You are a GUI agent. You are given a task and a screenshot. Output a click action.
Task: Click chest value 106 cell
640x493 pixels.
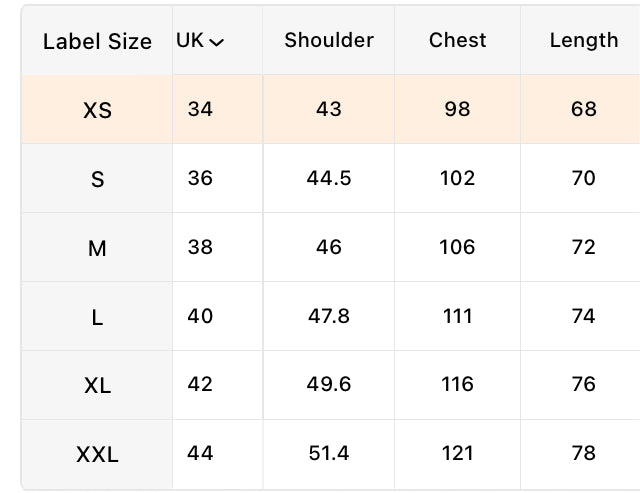tap(458, 247)
